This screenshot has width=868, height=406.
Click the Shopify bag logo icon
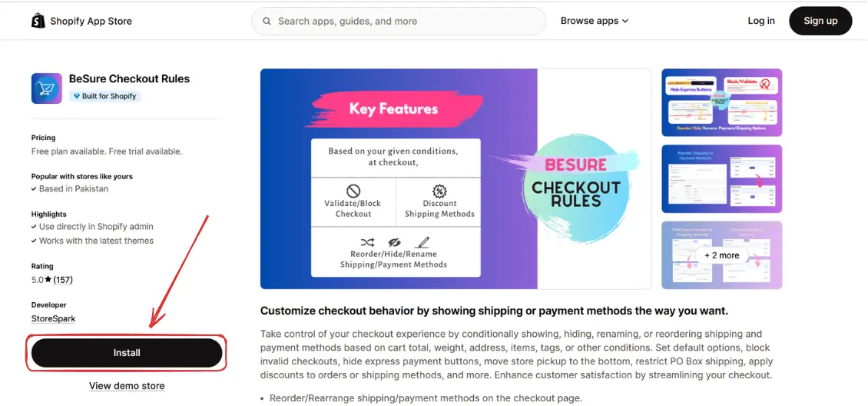click(x=38, y=21)
